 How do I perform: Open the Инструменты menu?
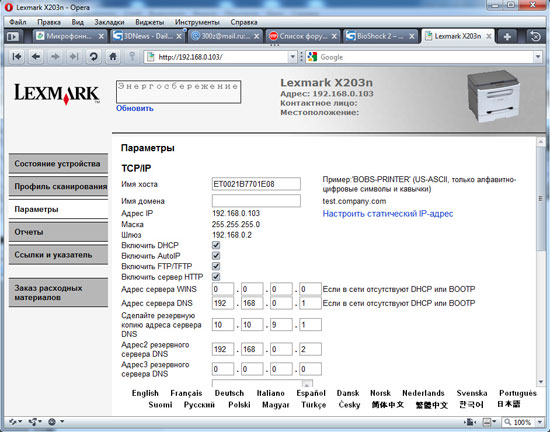point(197,22)
